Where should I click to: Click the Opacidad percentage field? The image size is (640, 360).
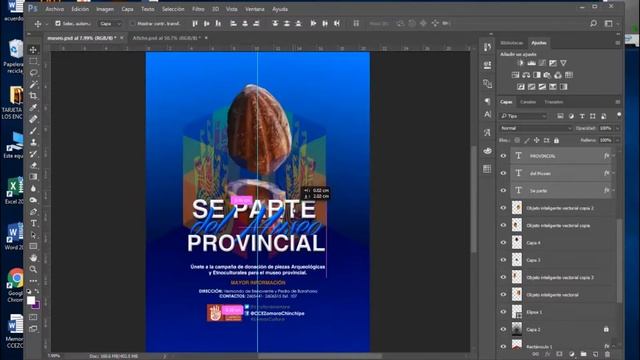606,128
